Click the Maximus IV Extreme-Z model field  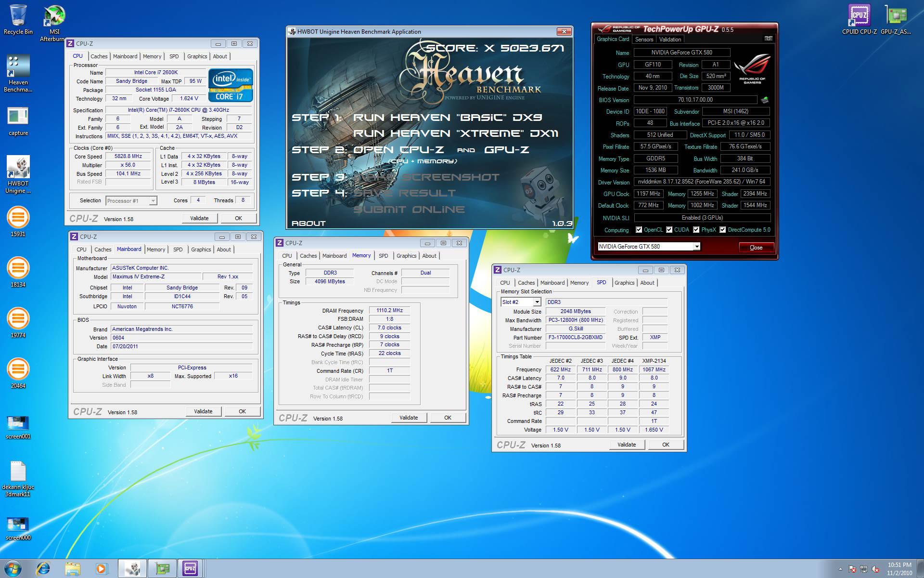coord(156,276)
